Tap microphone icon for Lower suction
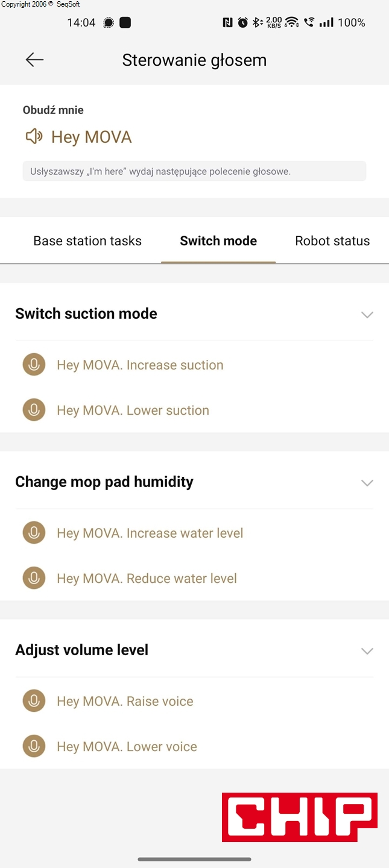This screenshot has height=868, width=389. [x=34, y=410]
